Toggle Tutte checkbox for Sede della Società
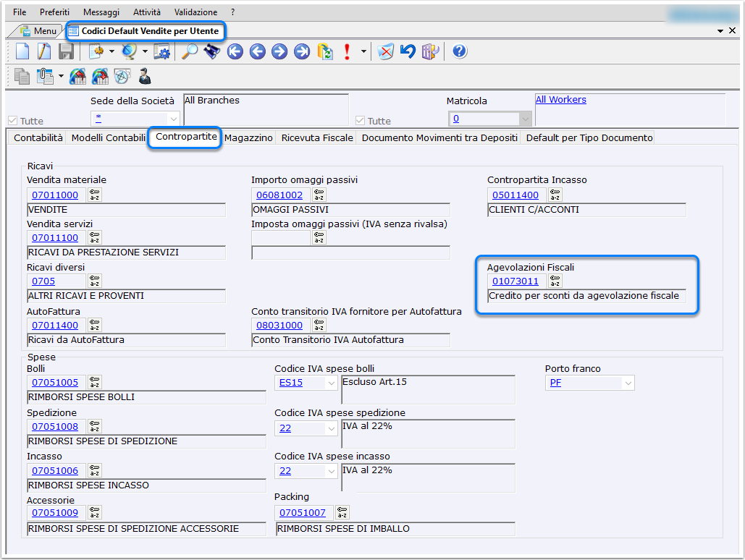This screenshot has width=745, height=560. (13, 121)
